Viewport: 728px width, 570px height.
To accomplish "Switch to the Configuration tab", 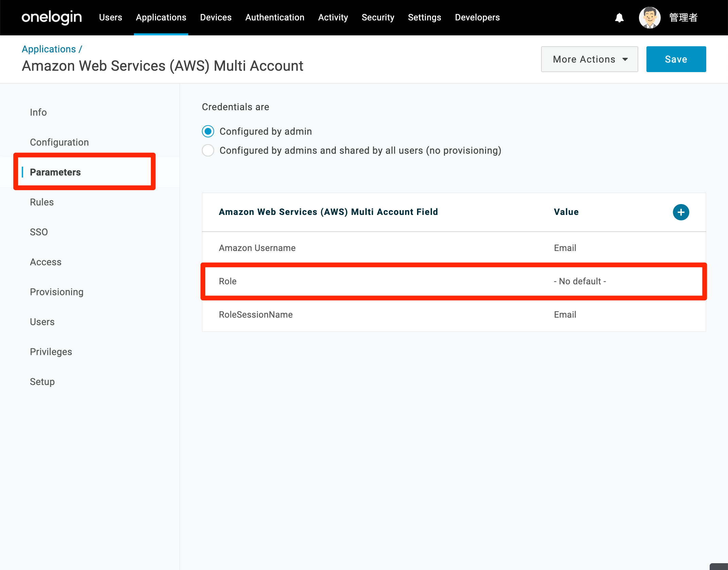I will point(59,142).
